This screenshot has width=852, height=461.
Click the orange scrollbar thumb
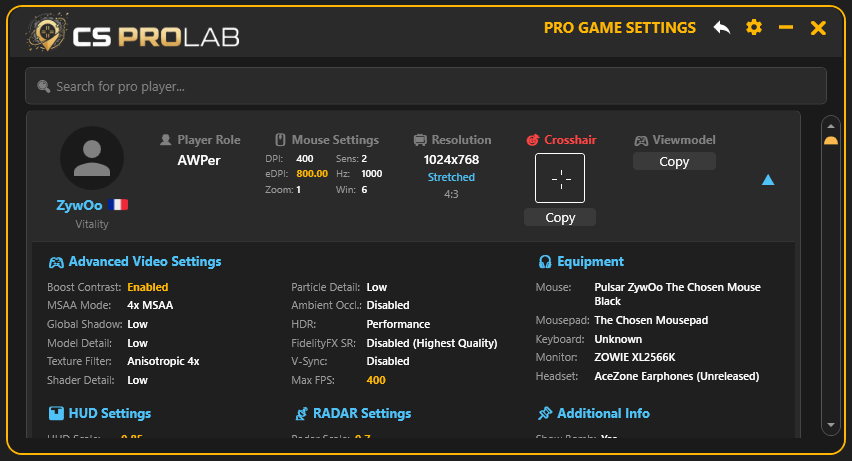(x=830, y=141)
